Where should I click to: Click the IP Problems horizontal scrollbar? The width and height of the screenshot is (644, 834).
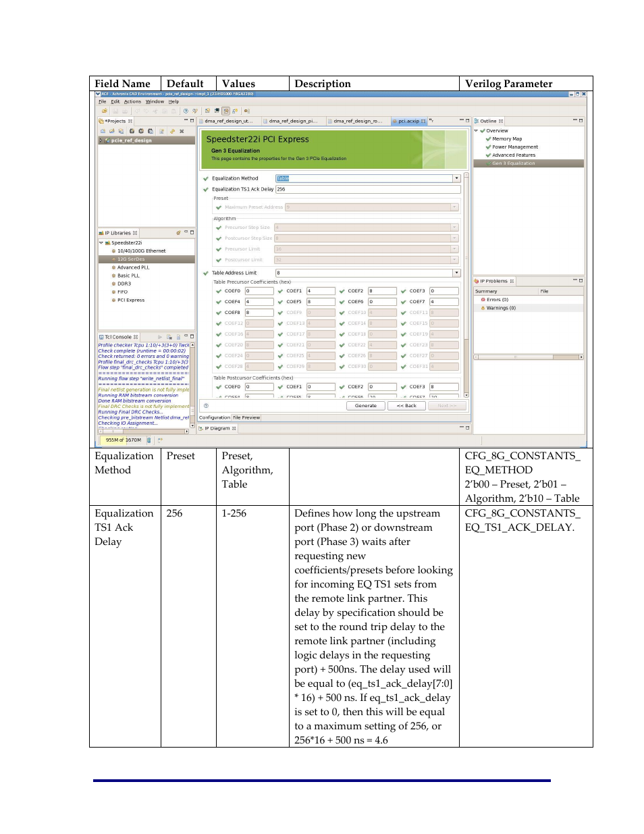tap(529, 357)
